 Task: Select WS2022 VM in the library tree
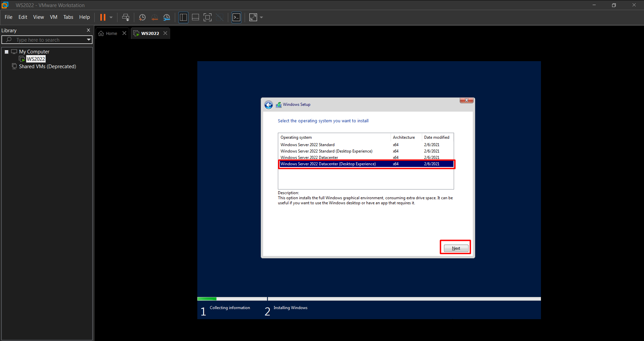tap(36, 59)
